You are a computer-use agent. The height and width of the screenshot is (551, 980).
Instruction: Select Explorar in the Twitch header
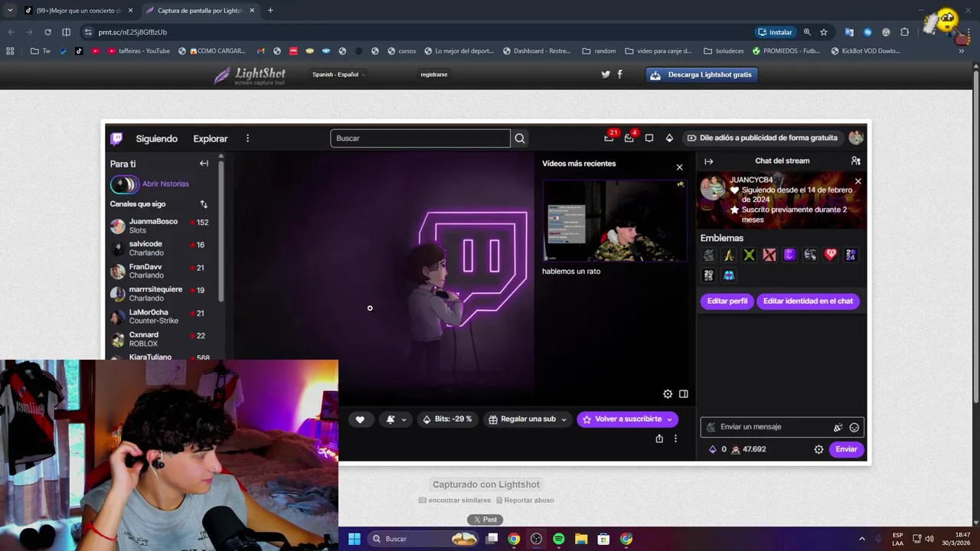pos(211,139)
